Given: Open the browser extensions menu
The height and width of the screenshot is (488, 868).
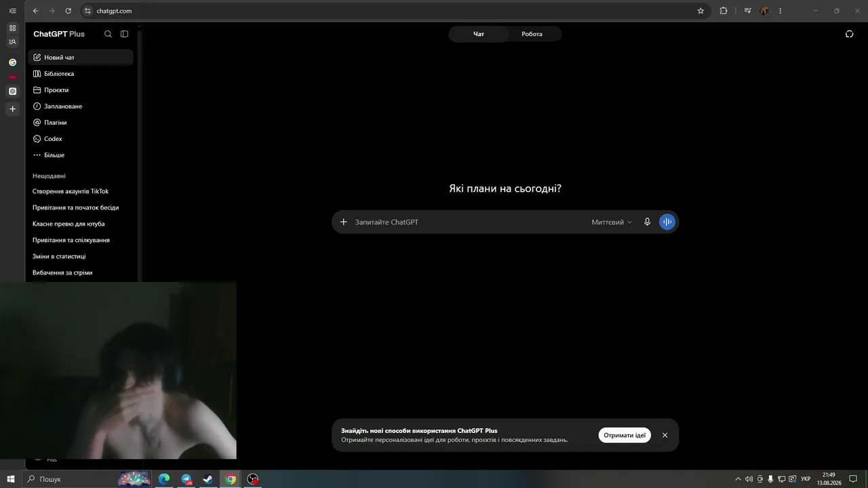Looking at the screenshot, I should tap(724, 11).
